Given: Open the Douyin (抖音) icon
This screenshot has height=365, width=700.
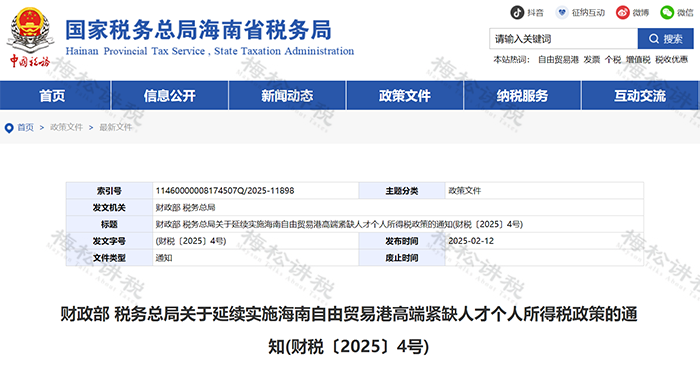Looking at the screenshot, I should 517,12.
